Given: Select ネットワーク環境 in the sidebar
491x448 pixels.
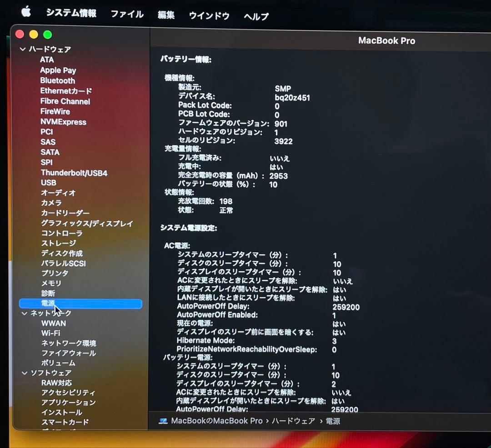Looking at the screenshot, I should coord(69,343).
